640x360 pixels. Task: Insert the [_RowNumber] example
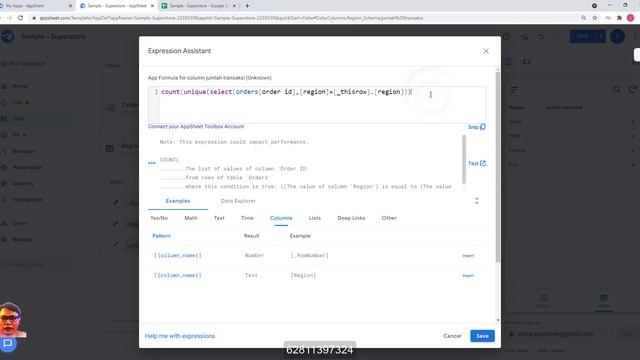click(468, 256)
